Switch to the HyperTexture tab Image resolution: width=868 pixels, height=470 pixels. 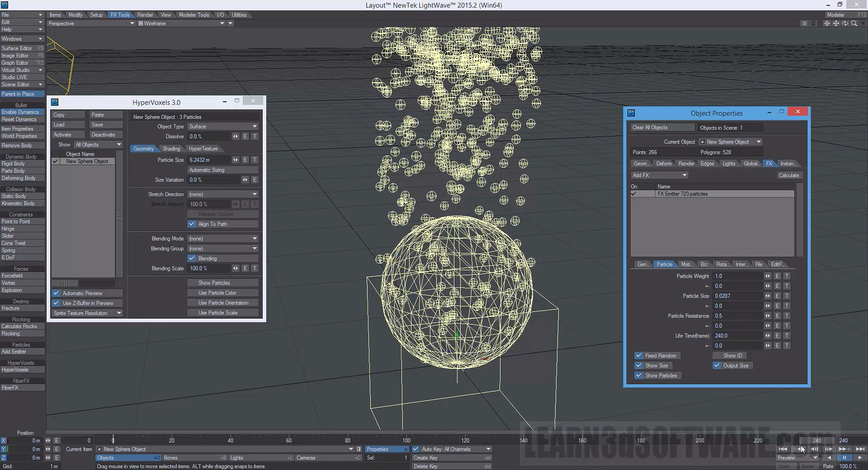[x=203, y=149]
